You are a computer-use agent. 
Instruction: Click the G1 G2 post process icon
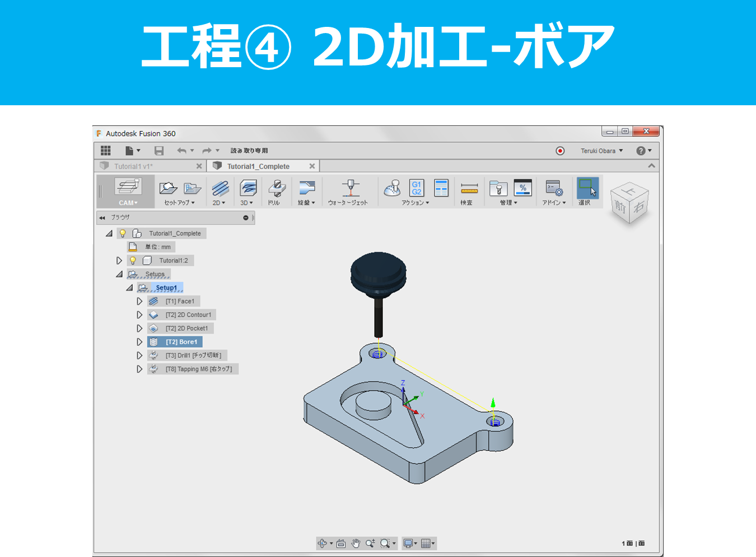click(x=417, y=188)
